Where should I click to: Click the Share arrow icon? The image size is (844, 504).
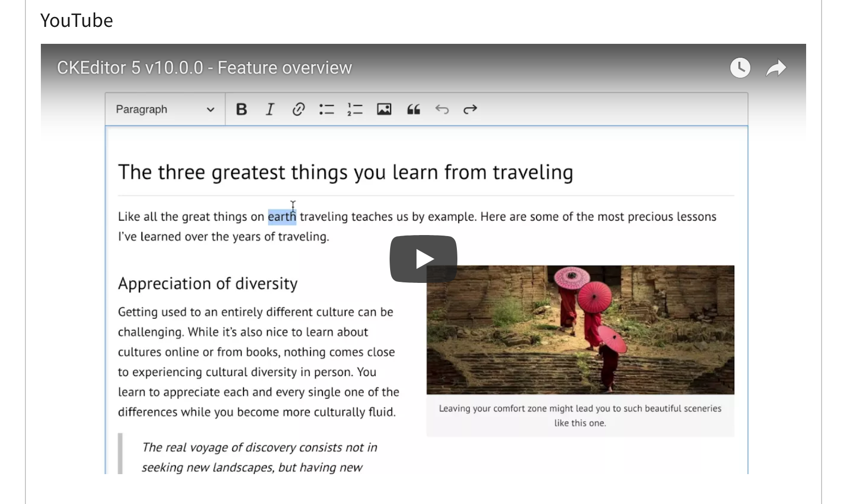(x=776, y=68)
